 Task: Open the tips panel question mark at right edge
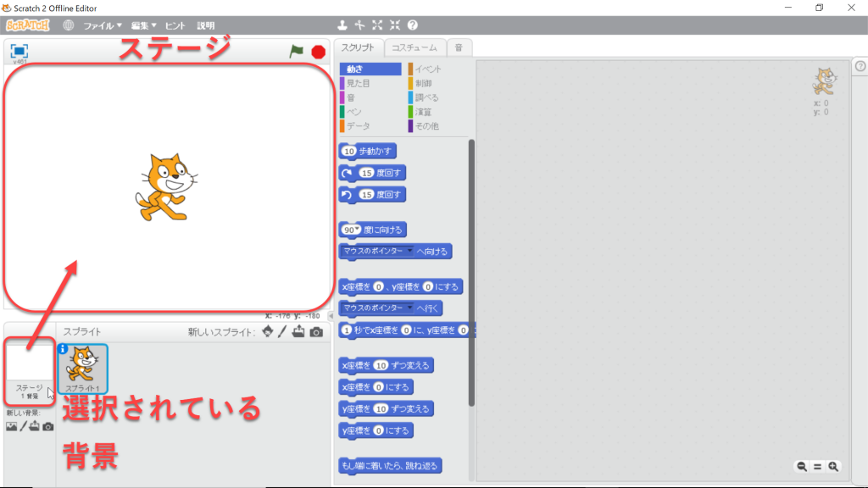[860, 66]
